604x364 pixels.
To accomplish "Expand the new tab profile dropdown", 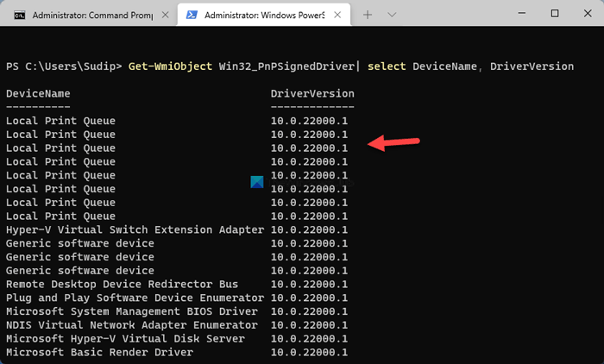I will click(392, 15).
